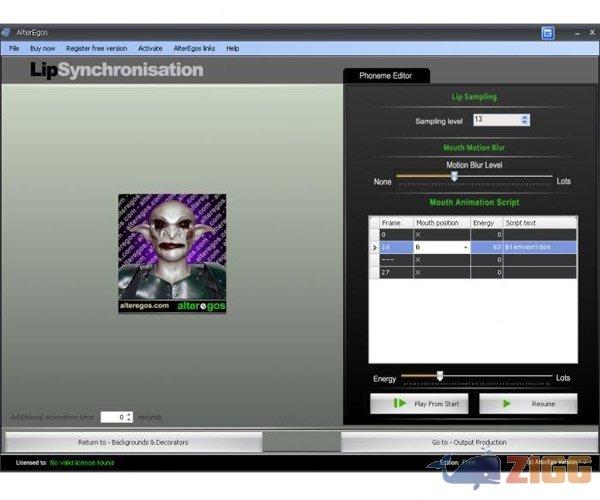The image size is (600, 500).
Task: Click the Sampling level input field
Action: (x=497, y=120)
